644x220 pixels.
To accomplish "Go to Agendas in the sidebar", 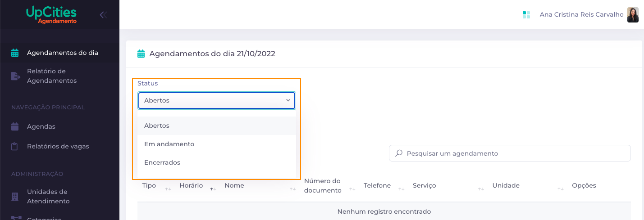I will pyautogui.click(x=41, y=126).
